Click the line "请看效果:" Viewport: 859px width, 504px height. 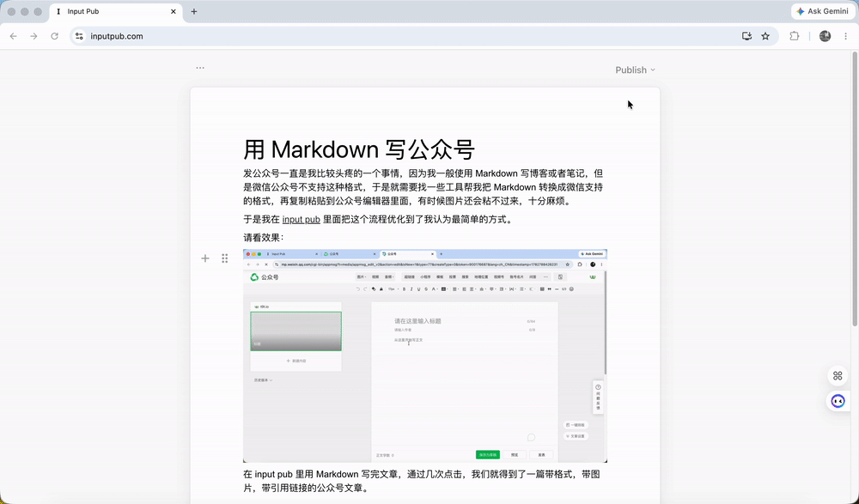(264, 238)
